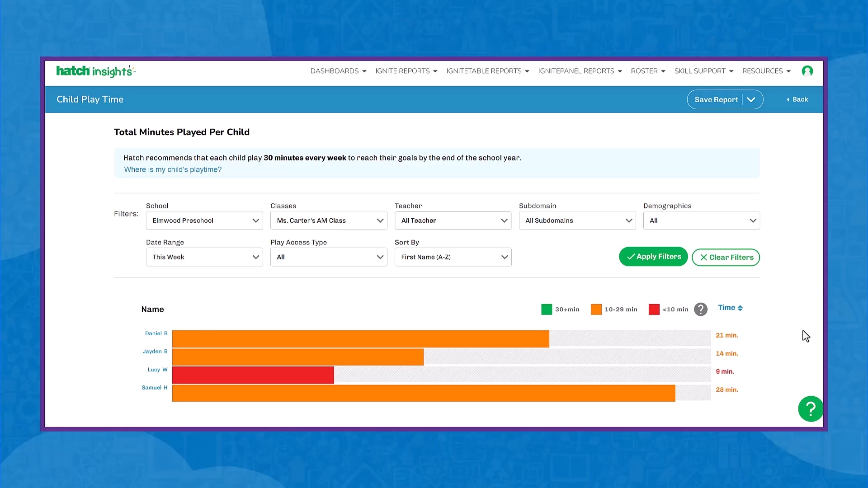Viewport: 868px width, 488px height.
Task: Click Clear Filters button
Action: (x=726, y=258)
